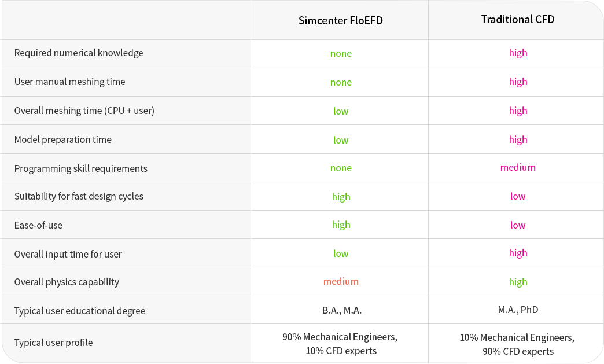Click the Model preparation time row label
The width and height of the screenshot is (604, 364).
tap(63, 139)
